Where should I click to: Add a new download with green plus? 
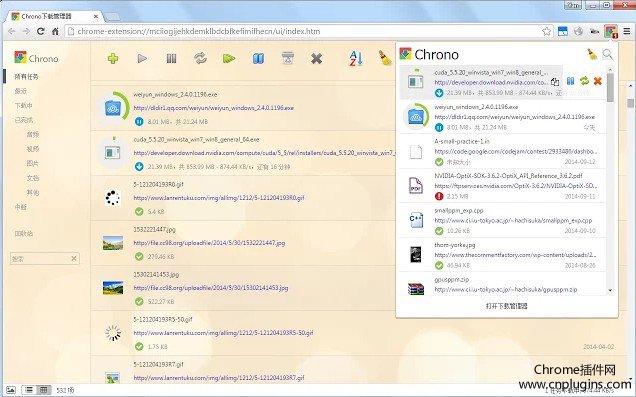pos(113,58)
